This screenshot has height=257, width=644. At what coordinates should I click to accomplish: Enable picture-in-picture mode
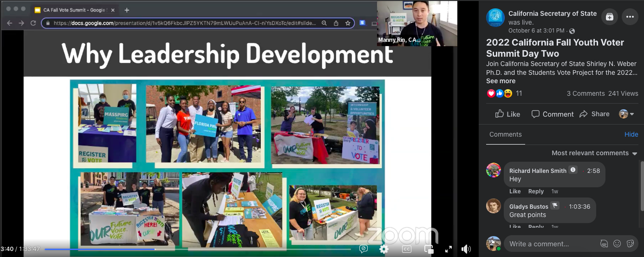(429, 249)
